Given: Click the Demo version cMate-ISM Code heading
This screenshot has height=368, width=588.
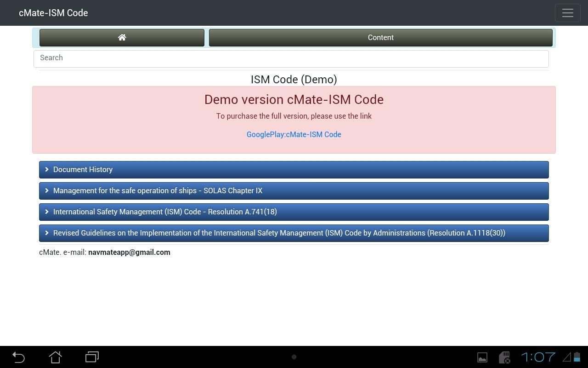Looking at the screenshot, I should [x=294, y=100].
